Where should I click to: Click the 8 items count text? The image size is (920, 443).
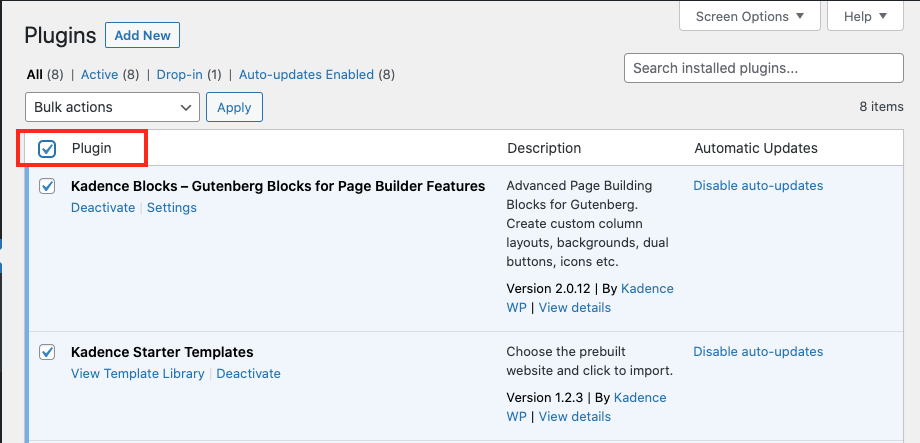coord(881,107)
